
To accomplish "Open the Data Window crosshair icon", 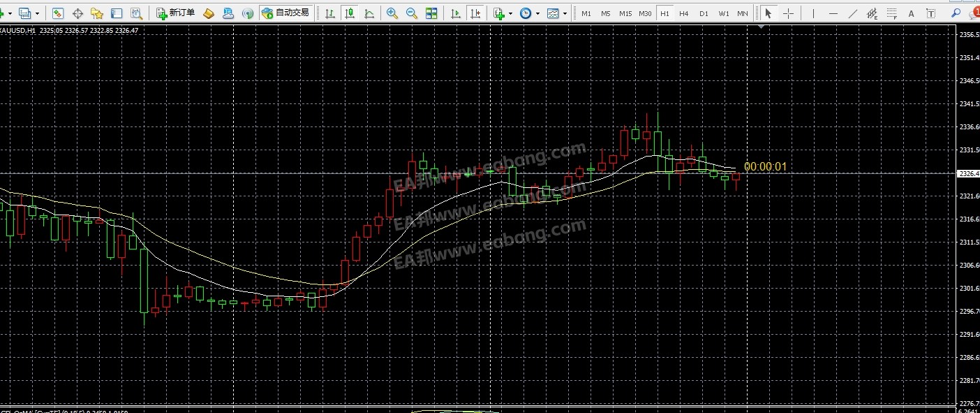I will point(77,13).
